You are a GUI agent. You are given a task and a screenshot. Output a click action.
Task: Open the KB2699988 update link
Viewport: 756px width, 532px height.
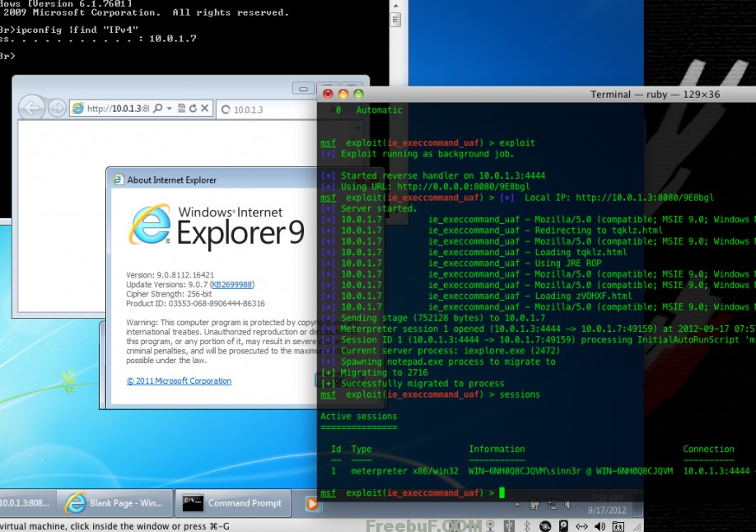(231, 285)
